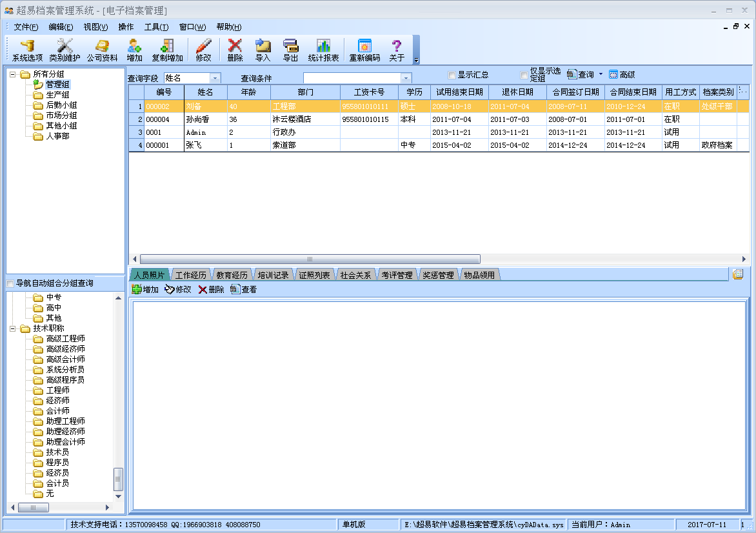Enable the 显示汇总 checkbox
Image resolution: width=756 pixels, height=533 pixels.
click(452, 75)
